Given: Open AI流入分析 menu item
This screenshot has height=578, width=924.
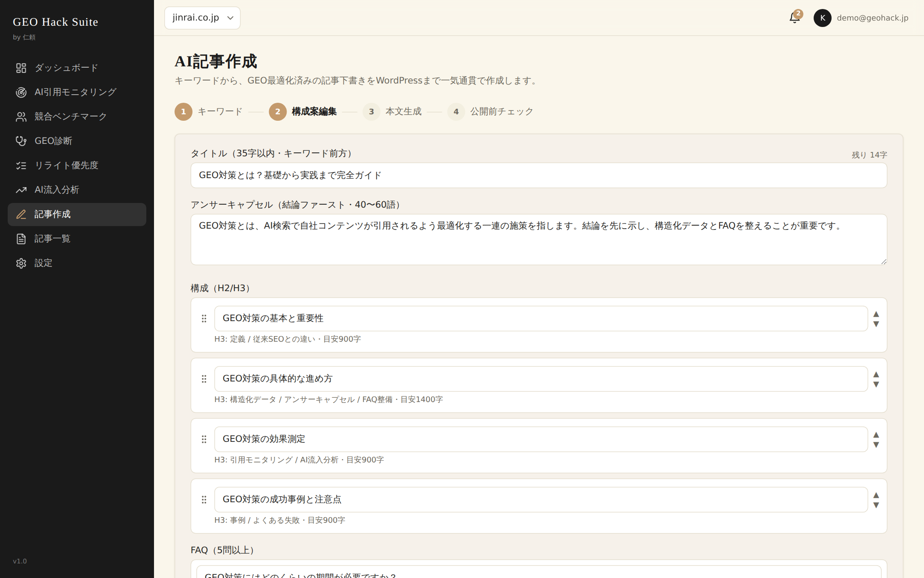Looking at the screenshot, I should (x=77, y=190).
